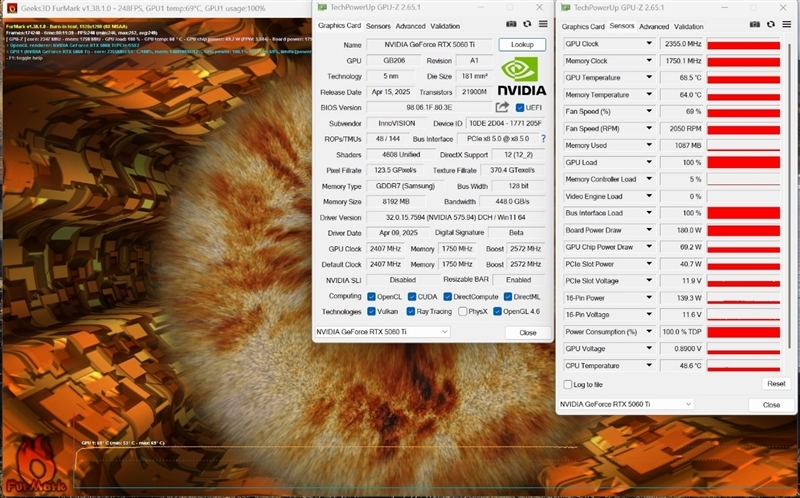800x498 pixels.
Task: Click the Fan Speed (%) red graph bar
Action: (x=743, y=112)
